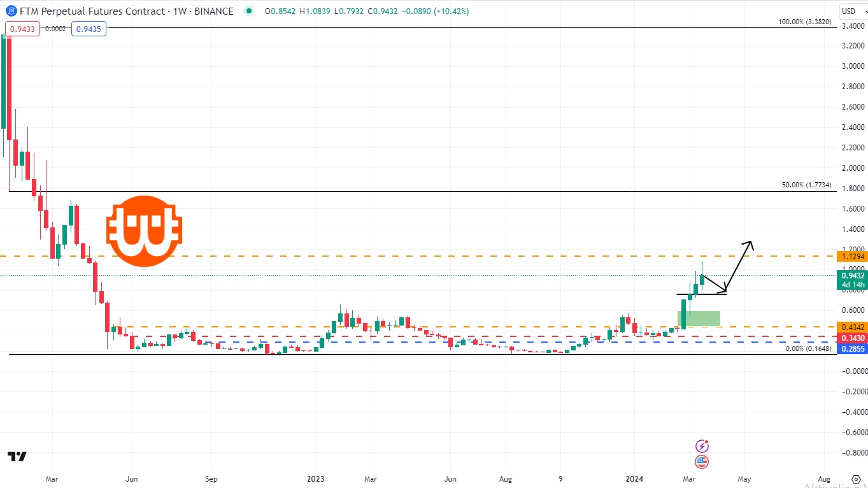Click the red sell price 0.9433 button
This screenshot has height=488, width=868.
(x=23, y=29)
